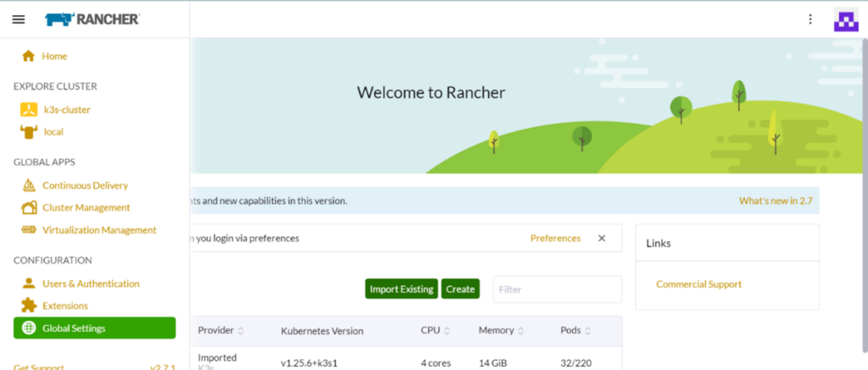Sort by Provider column arrows
This screenshot has width=868, height=370.
pyautogui.click(x=241, y=330)
